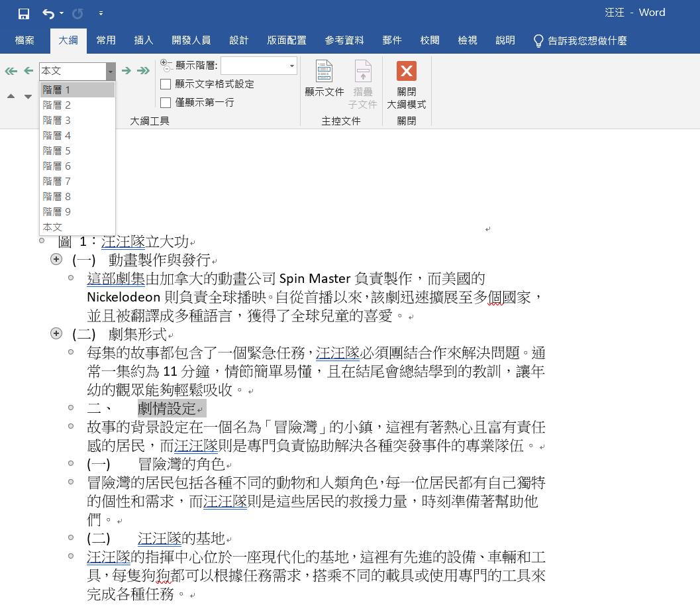Image resolution: width=700 pixels, height=605 pixels.
Task: Choose 本文 at the bottom of the level list
Action: [77, 227]
